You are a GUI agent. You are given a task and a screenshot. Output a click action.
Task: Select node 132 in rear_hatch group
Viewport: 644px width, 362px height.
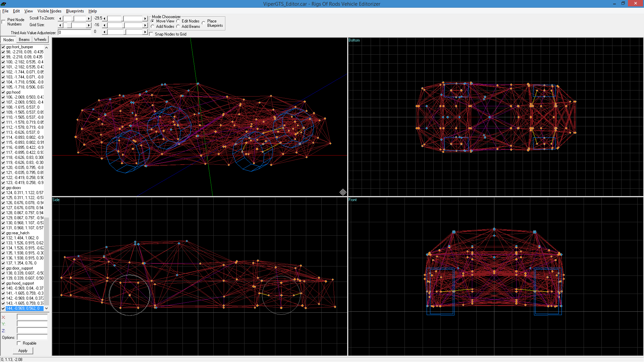[22, 238]
